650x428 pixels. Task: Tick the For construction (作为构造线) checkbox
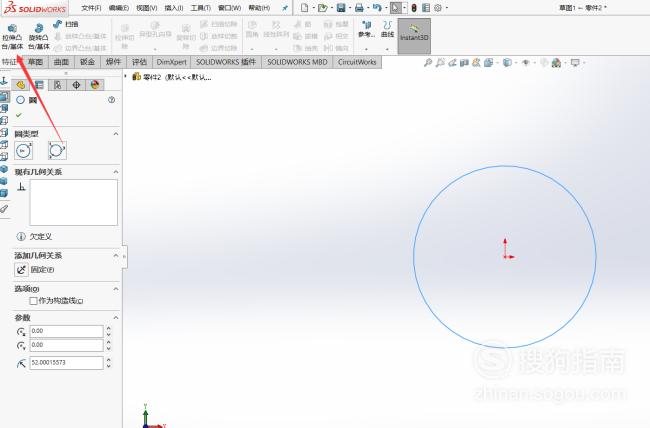[34, 301]
